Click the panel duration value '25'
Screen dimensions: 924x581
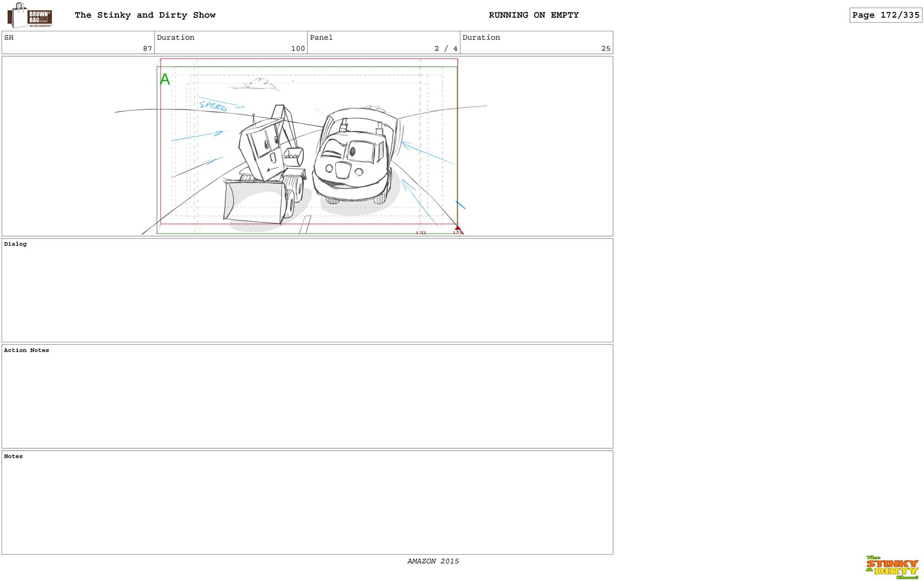point(606,49)
